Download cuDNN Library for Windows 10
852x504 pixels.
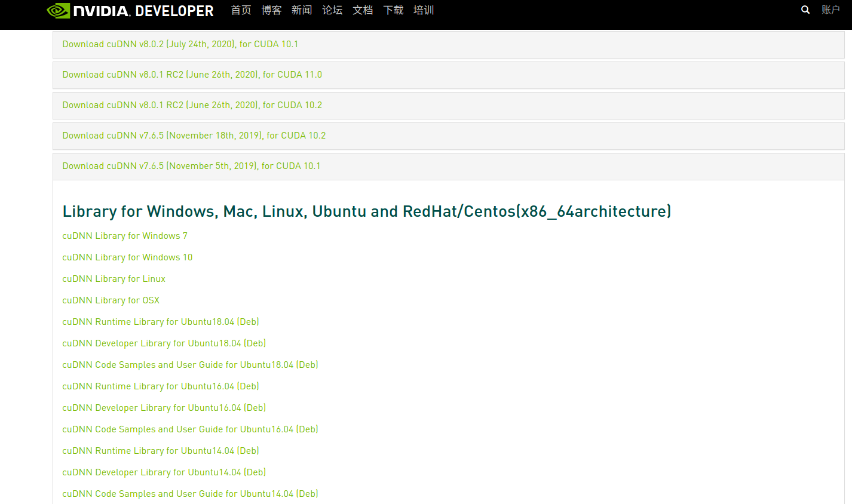127,257
